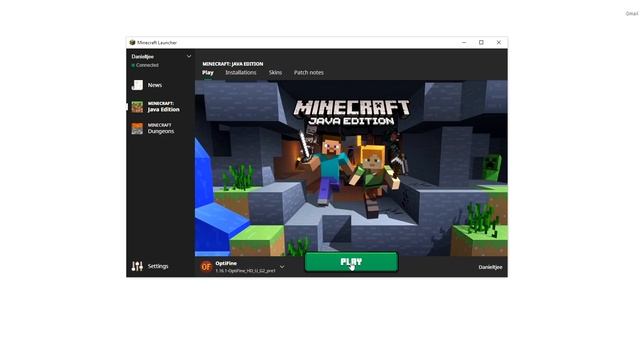Click the Minecraft Launcher title bar icon

(132, 42)
